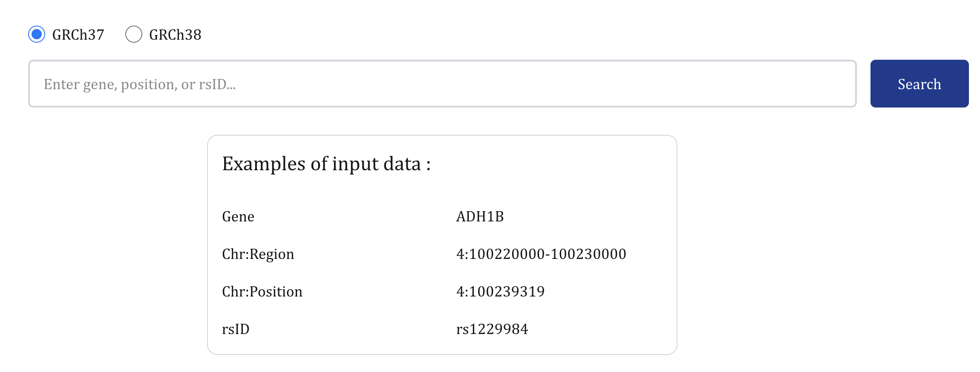Viewport: 980px width, 372px height.
Task: Click the Gene row label
Action: tap(238, 217)
